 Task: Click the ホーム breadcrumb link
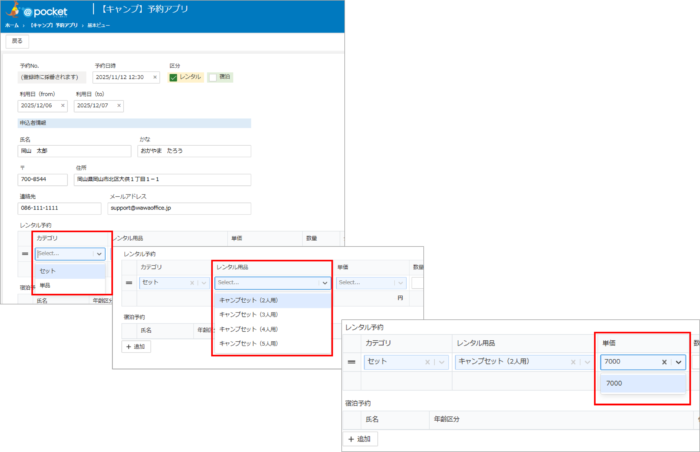[11, 23]
